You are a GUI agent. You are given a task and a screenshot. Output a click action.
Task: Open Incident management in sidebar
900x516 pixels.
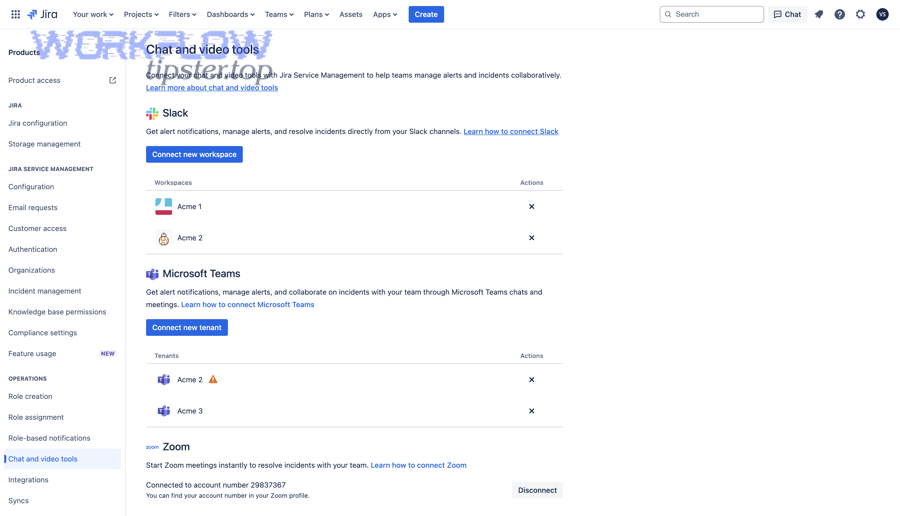(45, 291)
